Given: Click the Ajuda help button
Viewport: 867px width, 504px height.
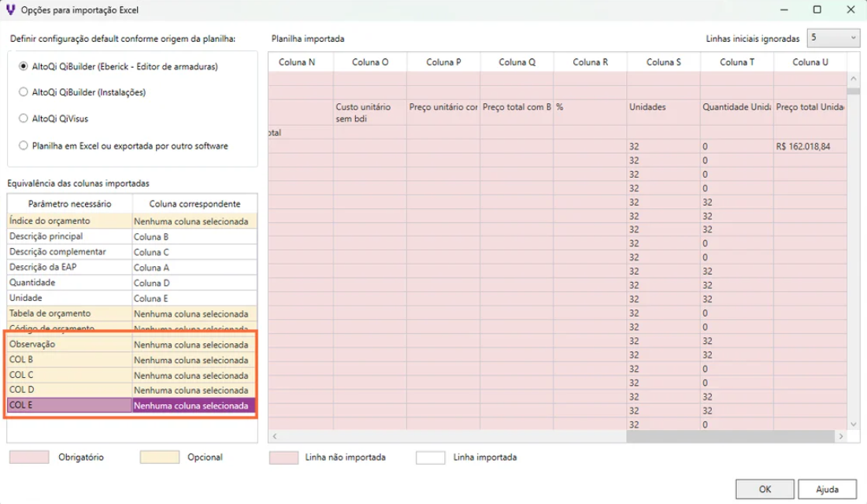Looking at the screenshot, I should point(827,489).
